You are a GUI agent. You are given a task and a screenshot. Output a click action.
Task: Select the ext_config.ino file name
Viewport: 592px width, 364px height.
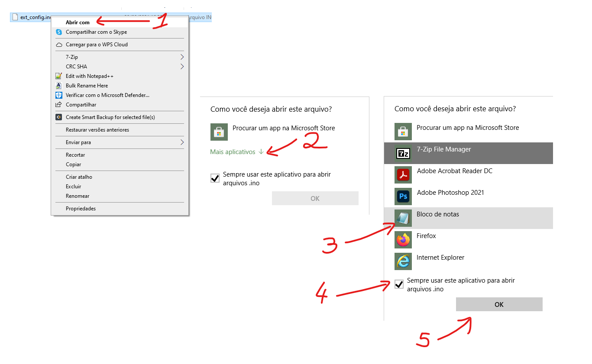[36, 17]
